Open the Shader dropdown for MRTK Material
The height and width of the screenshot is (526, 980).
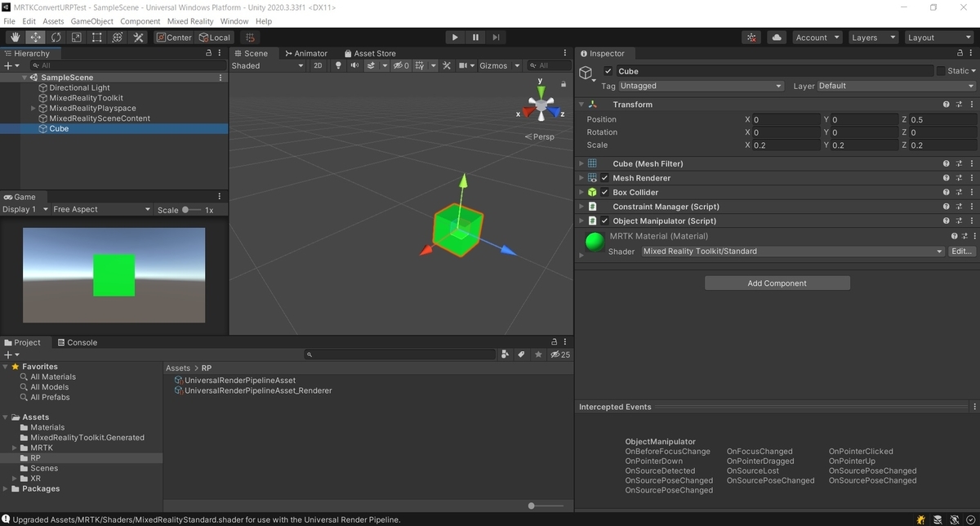click(x=792, y=252)
